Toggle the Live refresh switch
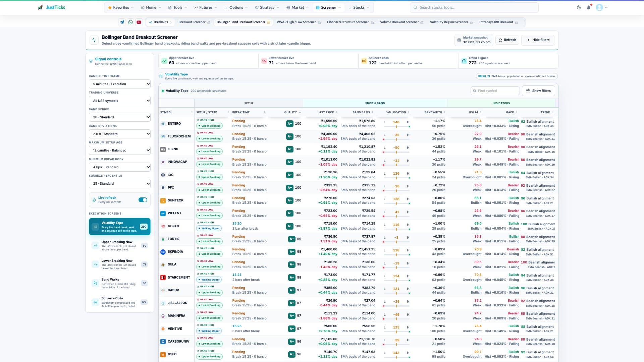The image size is (644, 362). coord(143,200)
